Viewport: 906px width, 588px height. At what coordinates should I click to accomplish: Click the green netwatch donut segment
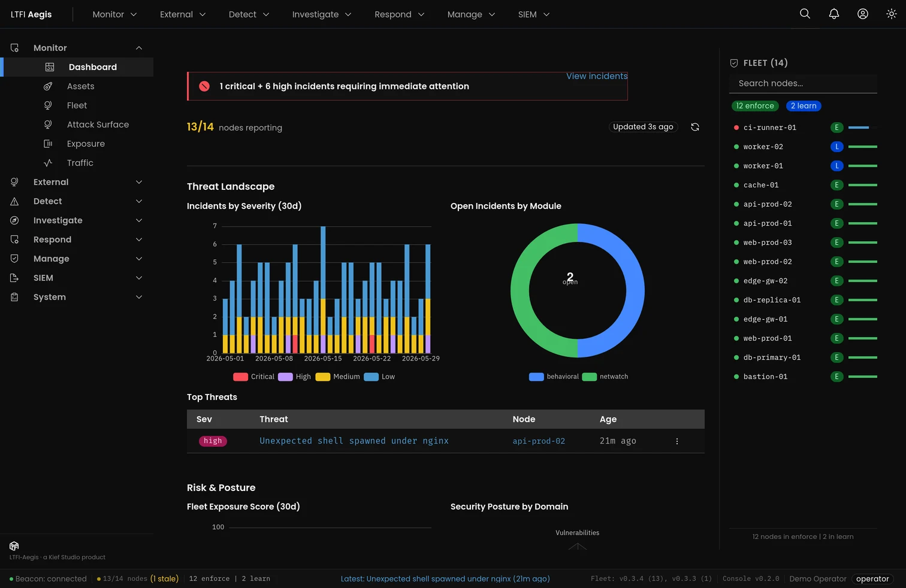(x=521, y=290)
